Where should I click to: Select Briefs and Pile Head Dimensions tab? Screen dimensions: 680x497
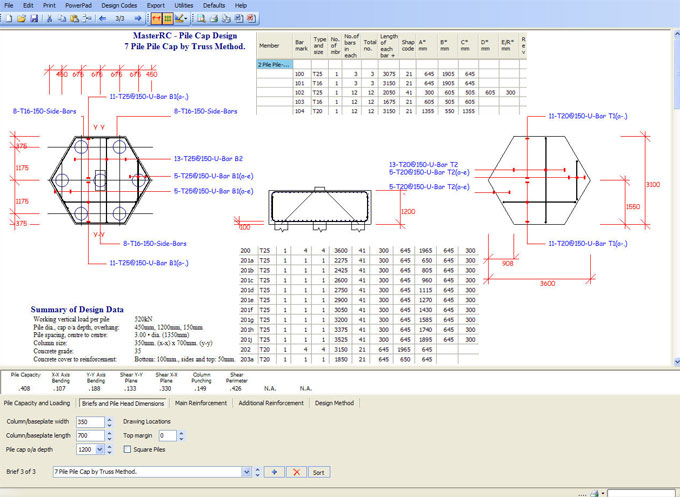[x=123, y=403]
